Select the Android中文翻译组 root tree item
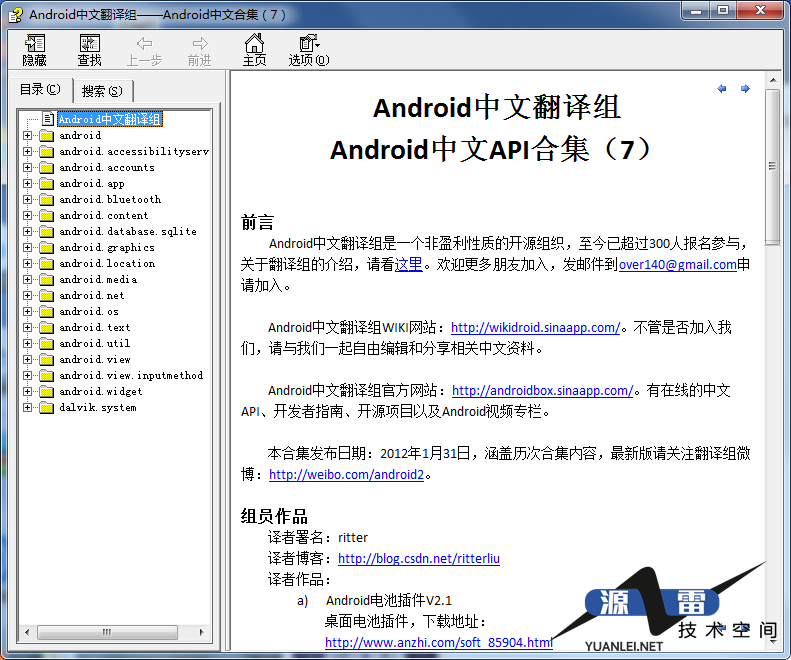This screenshot has height=660, width=791. [x=109, y=119]
